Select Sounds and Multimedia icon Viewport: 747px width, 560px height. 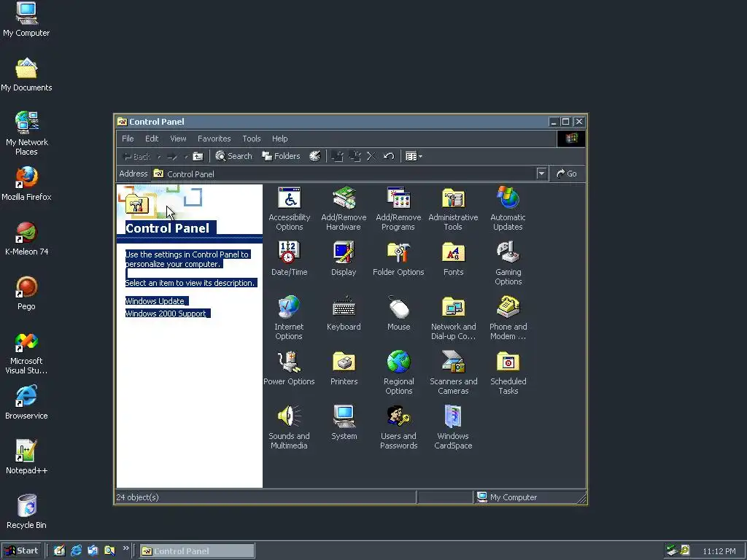coord(289,427)
